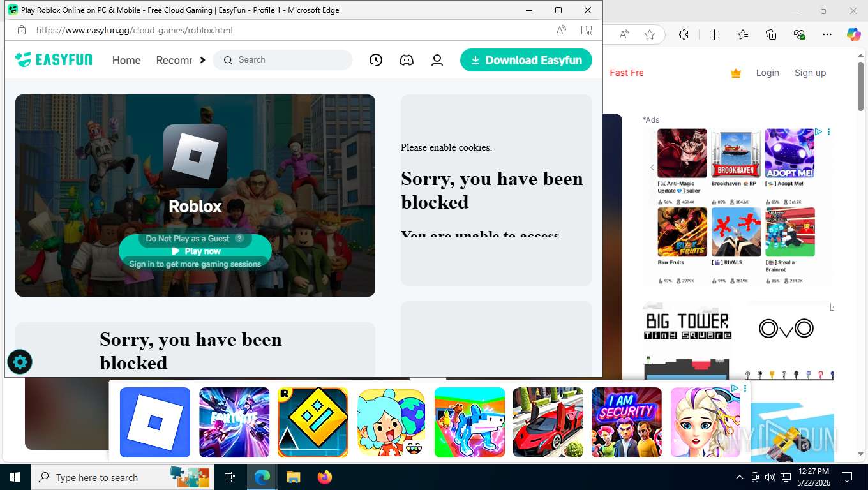Click the crown premium icon
Image resolution: width=868 pixels, height=490 pixels.
736,73
